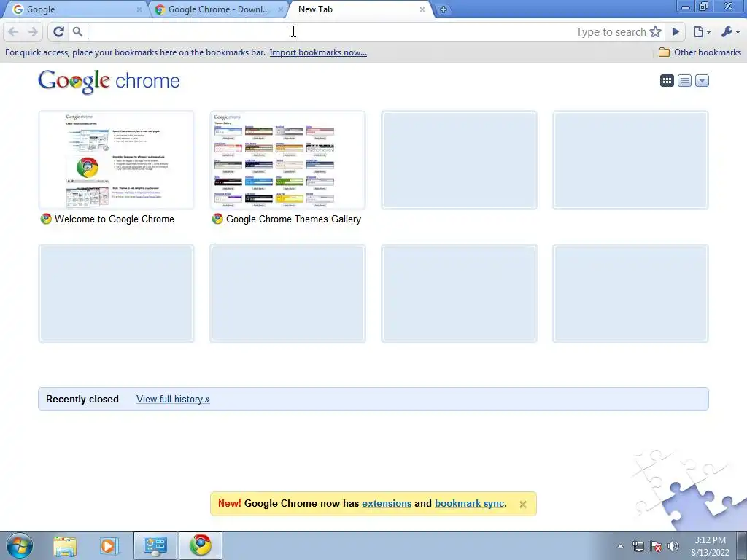Go back using the back arrow
Viewport: 747px width, 560px height.
(13, 32)
